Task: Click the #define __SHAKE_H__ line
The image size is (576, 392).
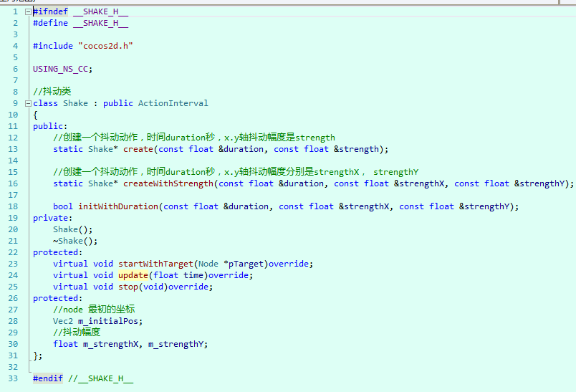Action: click(80, 23)
